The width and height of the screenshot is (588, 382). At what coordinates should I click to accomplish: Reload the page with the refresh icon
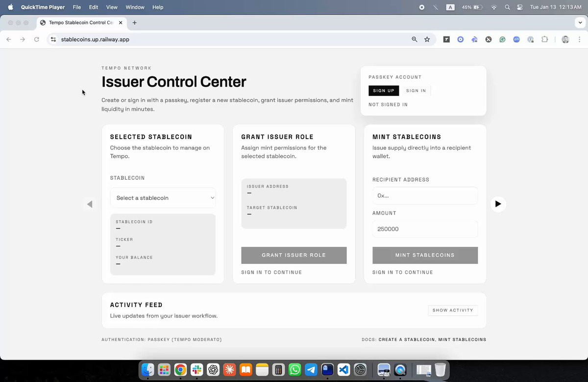click(x=36, y=39)
